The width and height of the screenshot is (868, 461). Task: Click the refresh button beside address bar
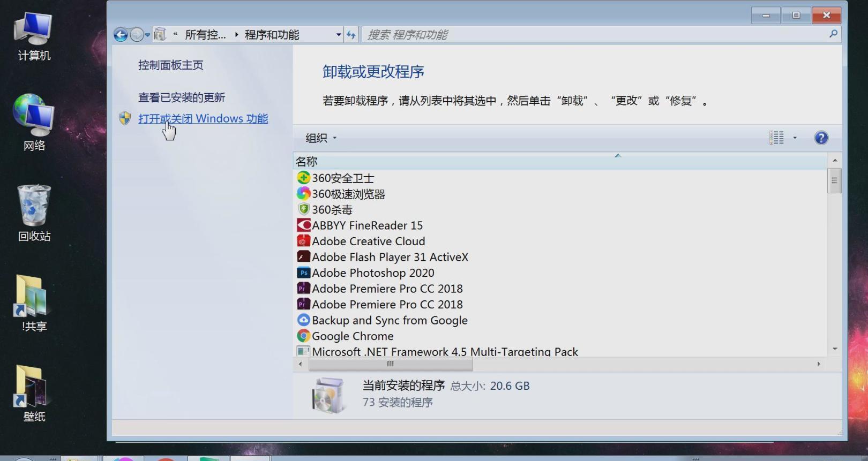351,35
